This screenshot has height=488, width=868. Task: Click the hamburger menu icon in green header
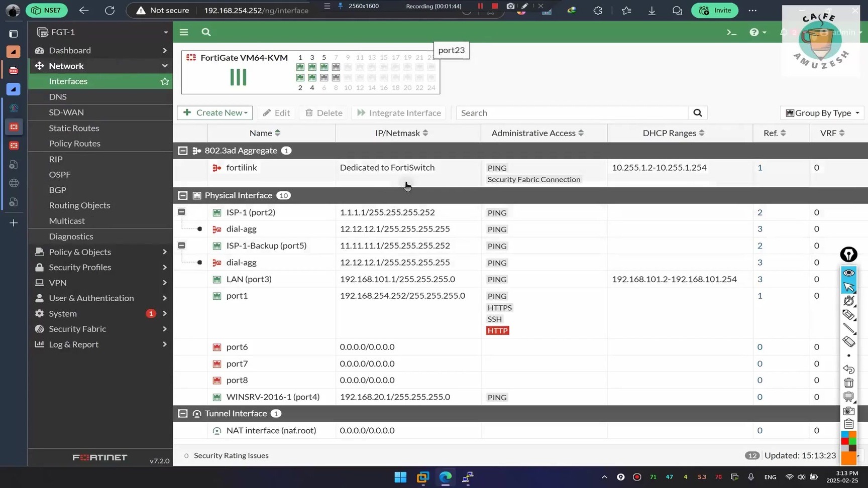184,32
